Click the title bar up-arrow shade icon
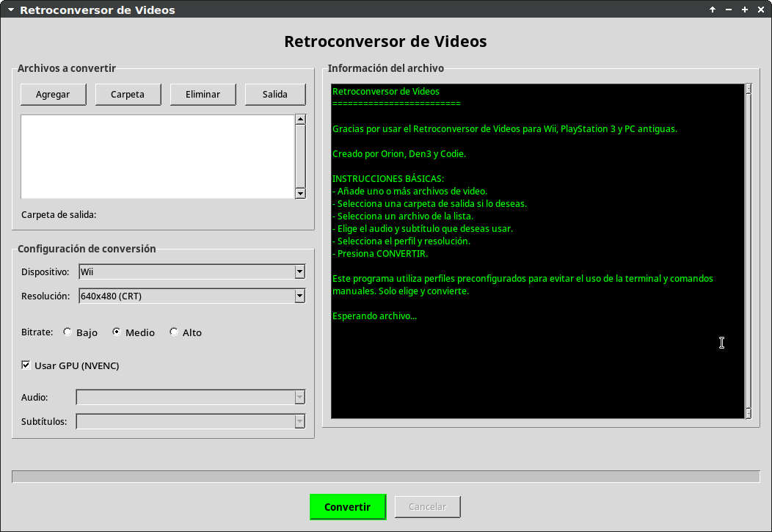This screenshot has height=532, width=772. 712,10
